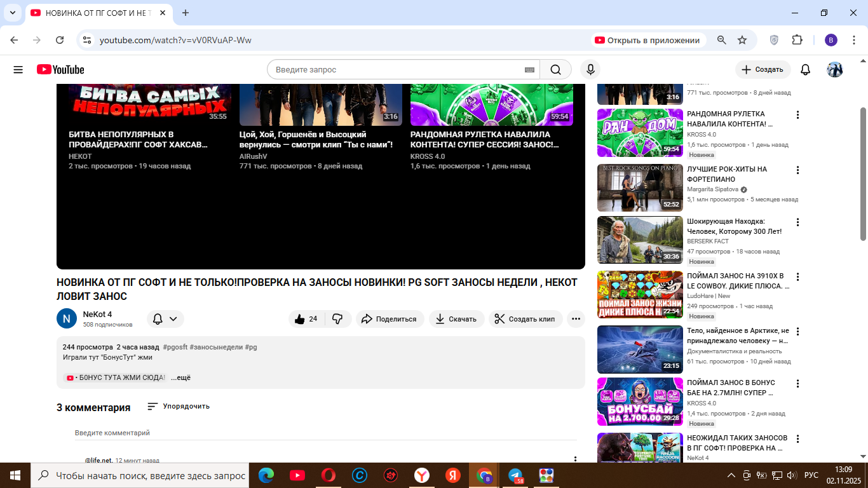Click the browser address bar URL

(175, 40)
